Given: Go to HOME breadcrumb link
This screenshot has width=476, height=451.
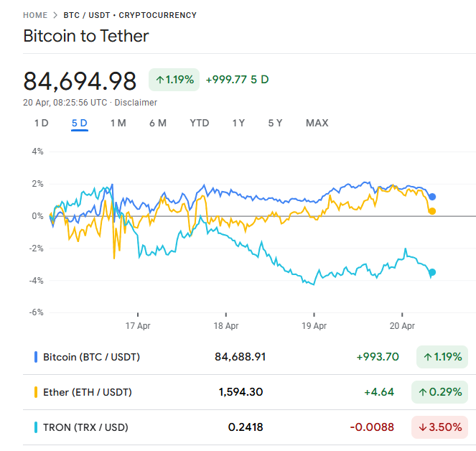Looking at the screenshot, I should 35,15.
